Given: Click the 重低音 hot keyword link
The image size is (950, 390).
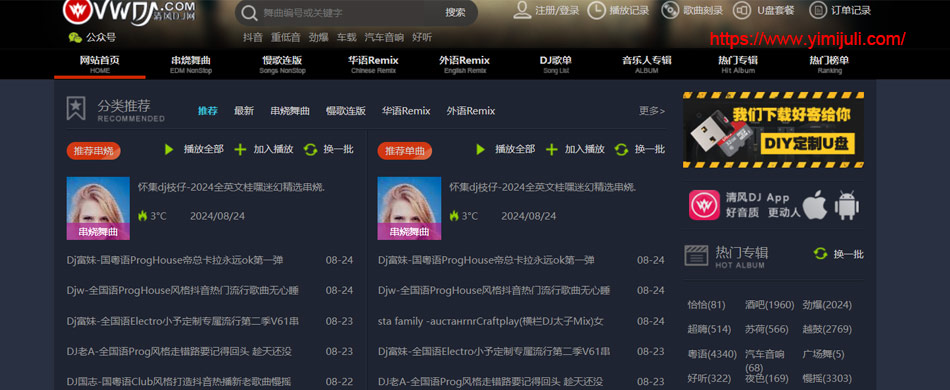Looking at the screenshot, I should pos(285,38).
